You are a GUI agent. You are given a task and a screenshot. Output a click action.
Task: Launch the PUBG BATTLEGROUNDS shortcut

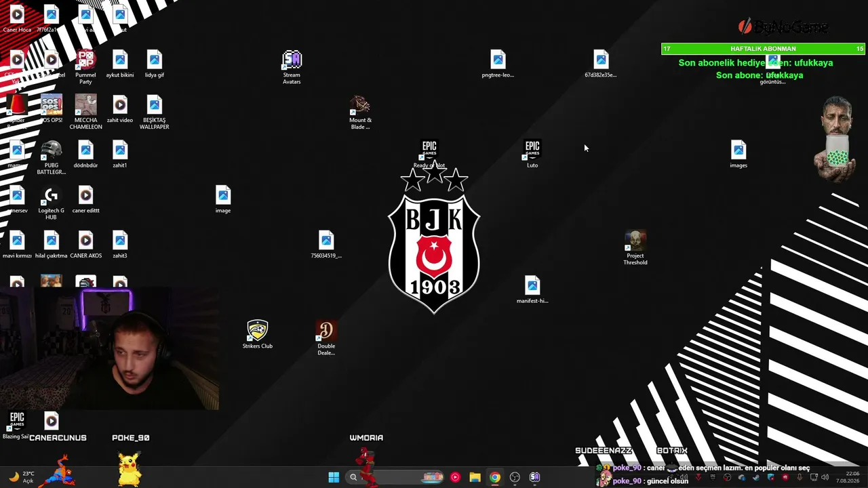pos(52,158)
